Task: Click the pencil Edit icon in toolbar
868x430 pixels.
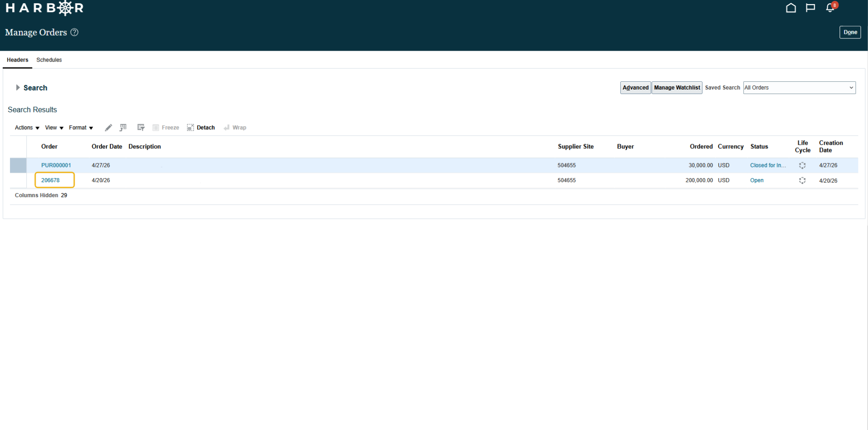Action: click(x=108, y=128)
